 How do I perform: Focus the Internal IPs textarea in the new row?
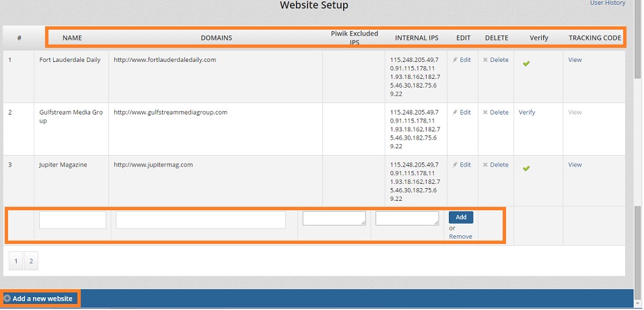click(407, 218)
